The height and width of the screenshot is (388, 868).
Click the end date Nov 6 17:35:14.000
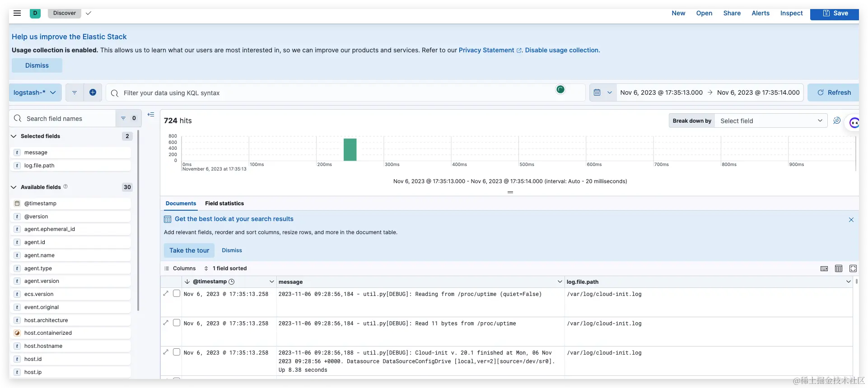click(758, 92)
